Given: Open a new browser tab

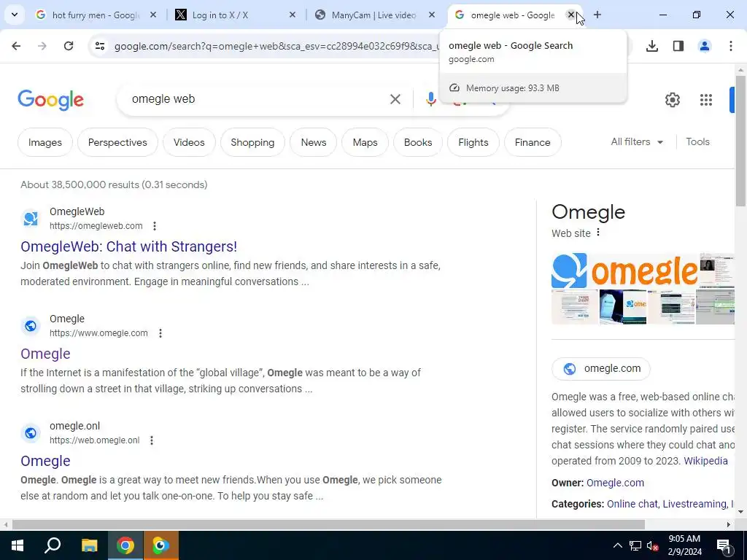Looking at the screenshot, I should pyautogui.click(x=597, y=15).
